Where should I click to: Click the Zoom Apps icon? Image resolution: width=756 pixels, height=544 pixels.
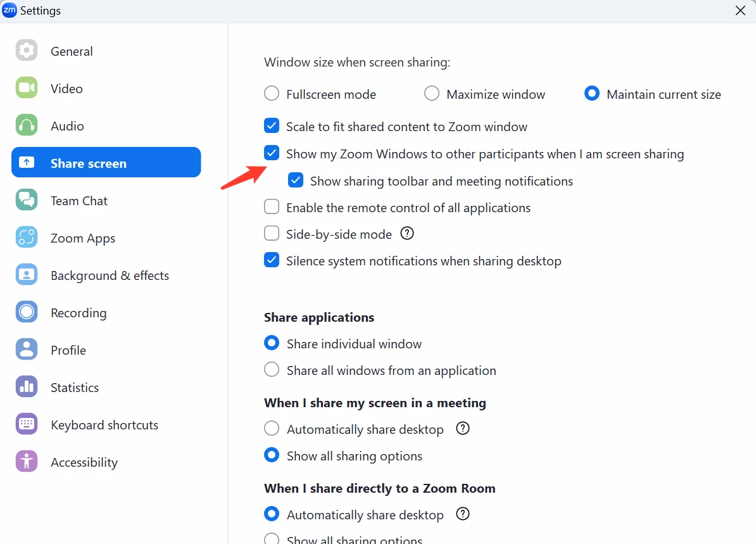point(27,237)
